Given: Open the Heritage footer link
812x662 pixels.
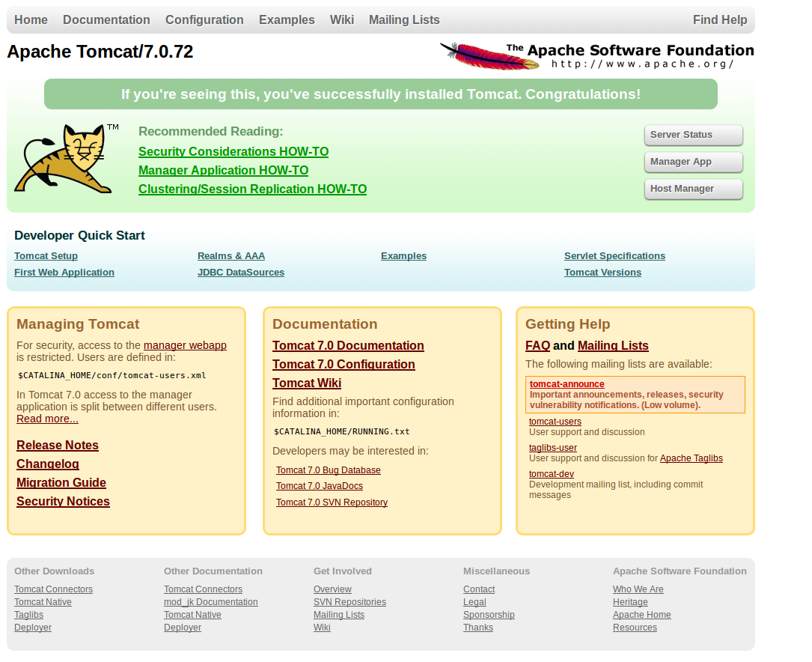Looking at the screenshot, I should tap(630, 602).
